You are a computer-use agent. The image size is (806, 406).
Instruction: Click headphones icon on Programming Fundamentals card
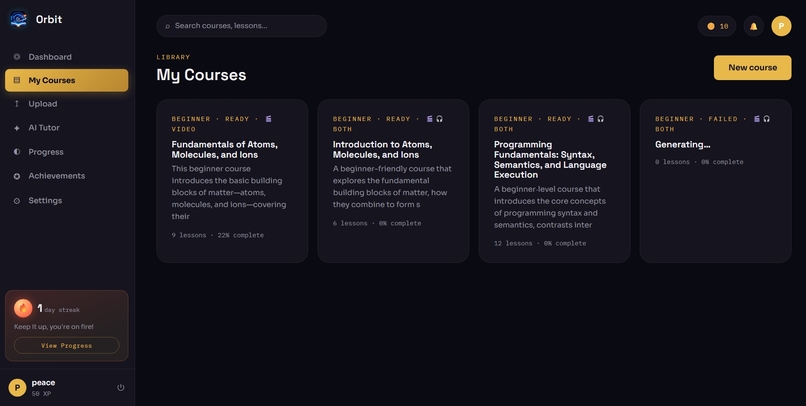pyautogui.click(x=600, y=119)
